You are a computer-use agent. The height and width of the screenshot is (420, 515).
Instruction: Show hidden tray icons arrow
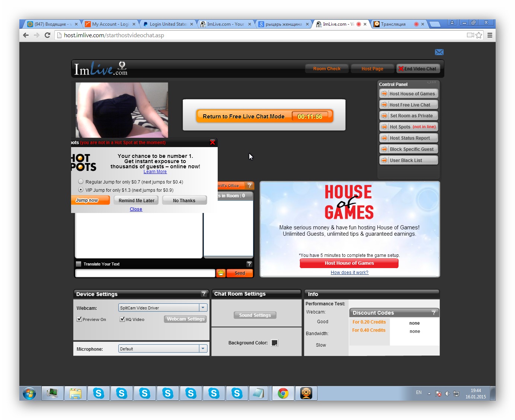429,394
